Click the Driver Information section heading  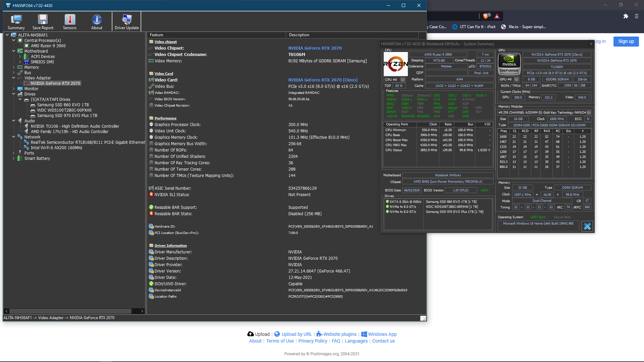coord(170,245)
